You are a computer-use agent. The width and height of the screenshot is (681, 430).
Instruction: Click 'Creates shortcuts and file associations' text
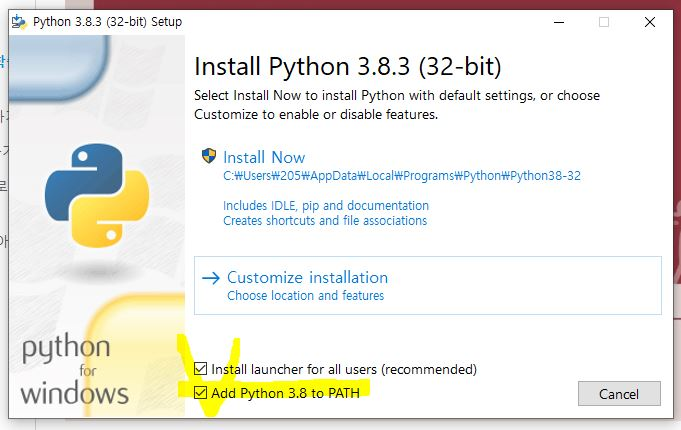(325, 221)
